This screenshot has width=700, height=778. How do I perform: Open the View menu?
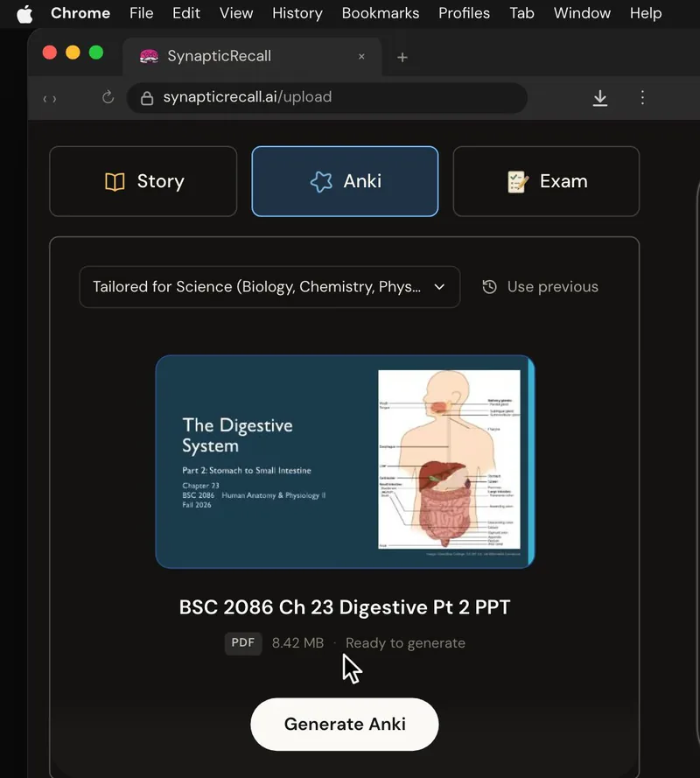236,13
